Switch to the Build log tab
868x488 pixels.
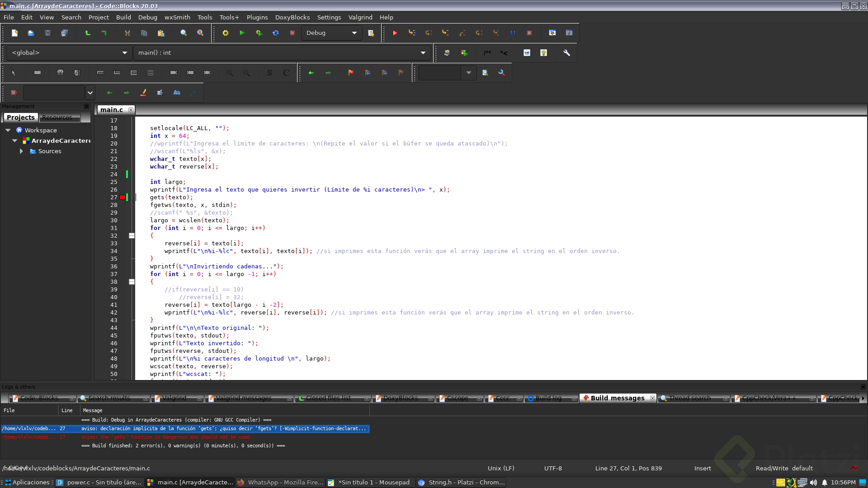tap(548, 398)
